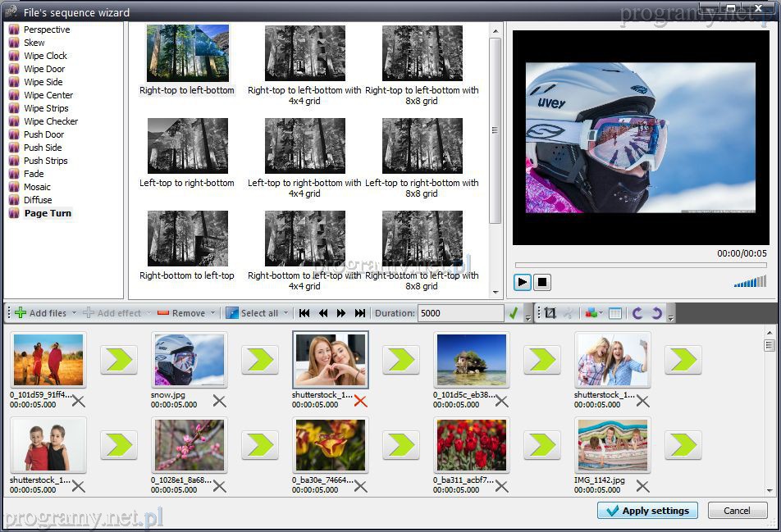The width and height of the screenshot is (781, 532).
Task: Open the Add files dropdown arrow
Action: coord(74,313)
